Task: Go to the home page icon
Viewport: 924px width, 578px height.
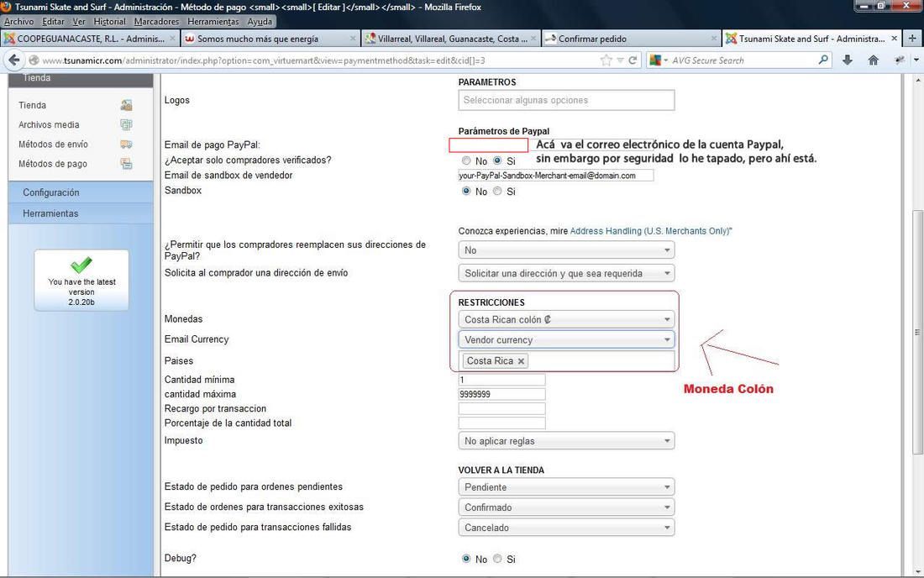Action: 874,60
